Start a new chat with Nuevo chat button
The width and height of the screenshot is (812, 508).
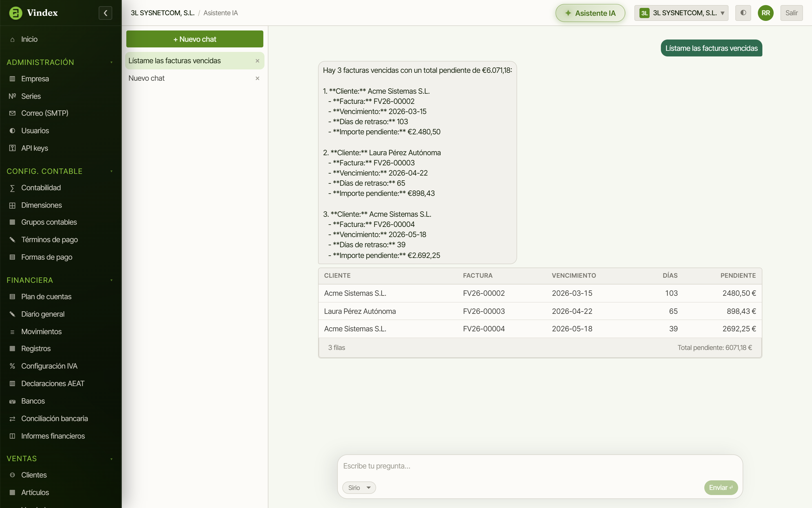tap(195, 39)
